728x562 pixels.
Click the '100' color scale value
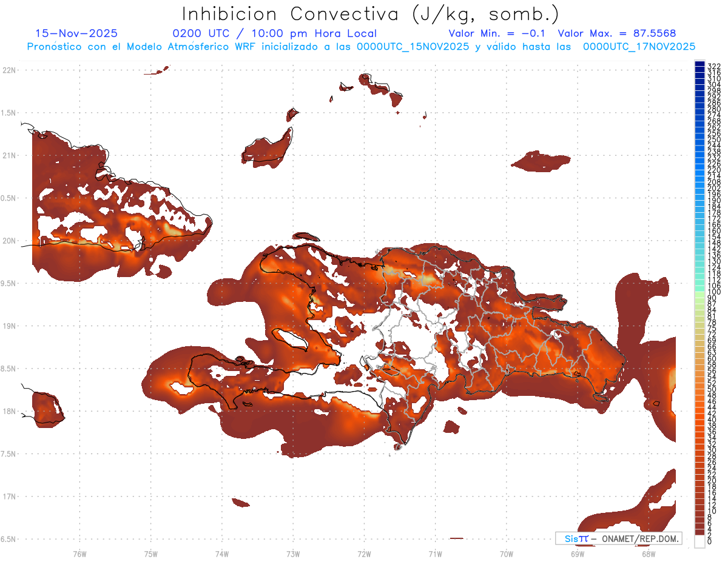[x=714, y=293]
